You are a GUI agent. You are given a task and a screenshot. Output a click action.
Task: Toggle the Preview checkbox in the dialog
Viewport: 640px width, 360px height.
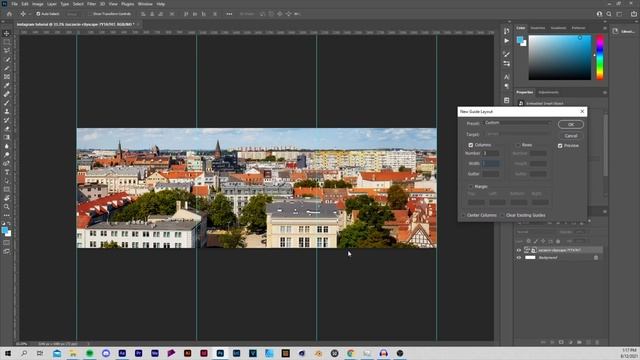click(x=560, y=146)
